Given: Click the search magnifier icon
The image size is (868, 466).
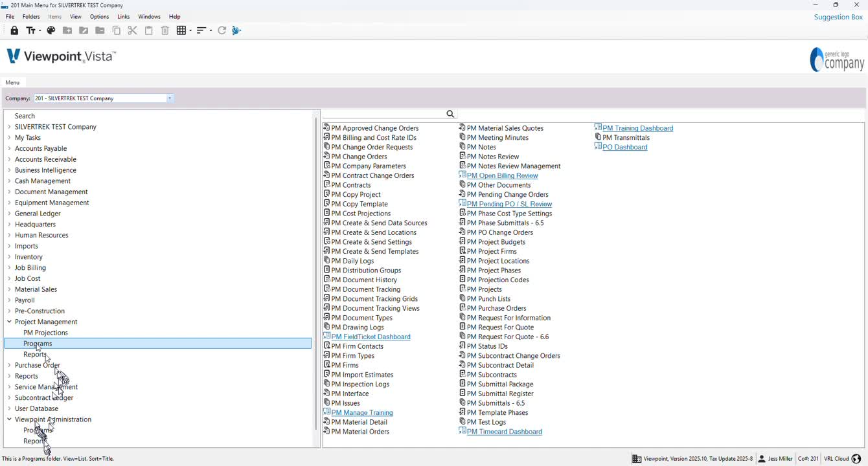Looking at the screenshot, I should (450, 114).
